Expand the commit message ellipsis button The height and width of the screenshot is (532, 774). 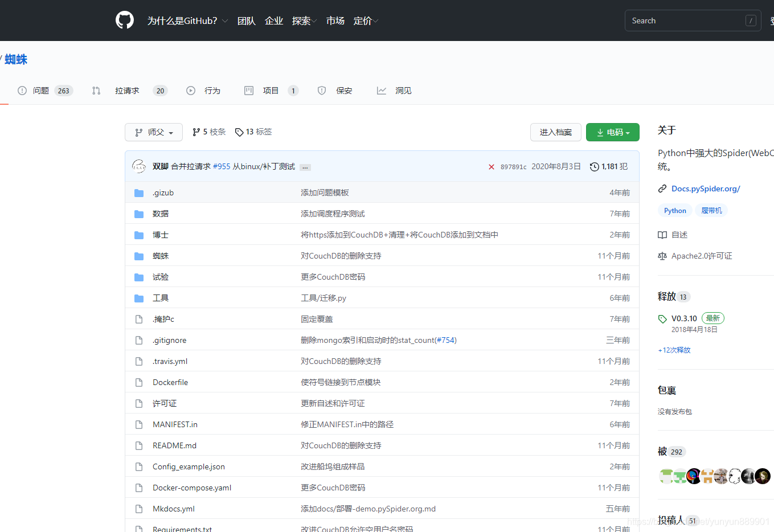point(305,167)
